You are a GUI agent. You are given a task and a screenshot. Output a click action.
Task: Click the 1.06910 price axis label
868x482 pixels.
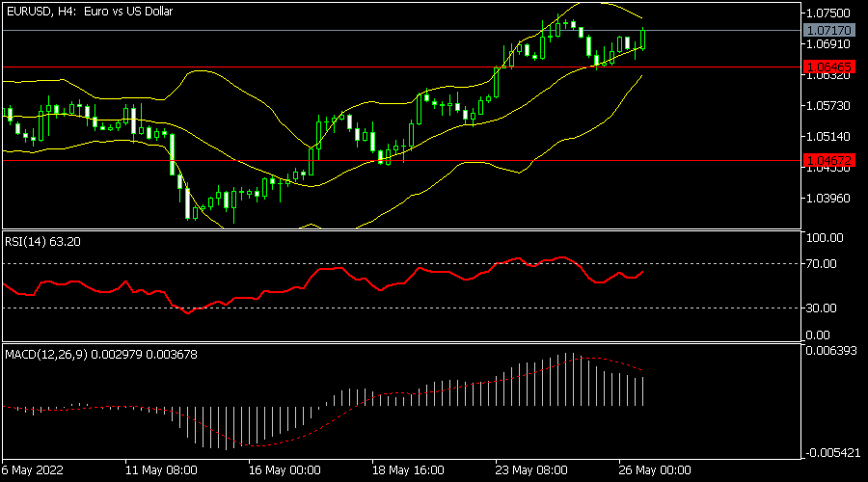tap(828, 44)
